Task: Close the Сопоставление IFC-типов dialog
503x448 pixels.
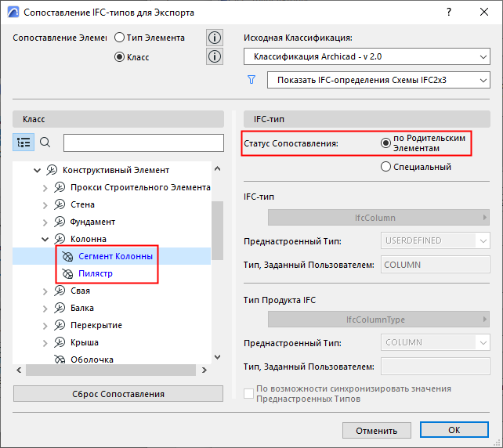Action: coord(484,13)
